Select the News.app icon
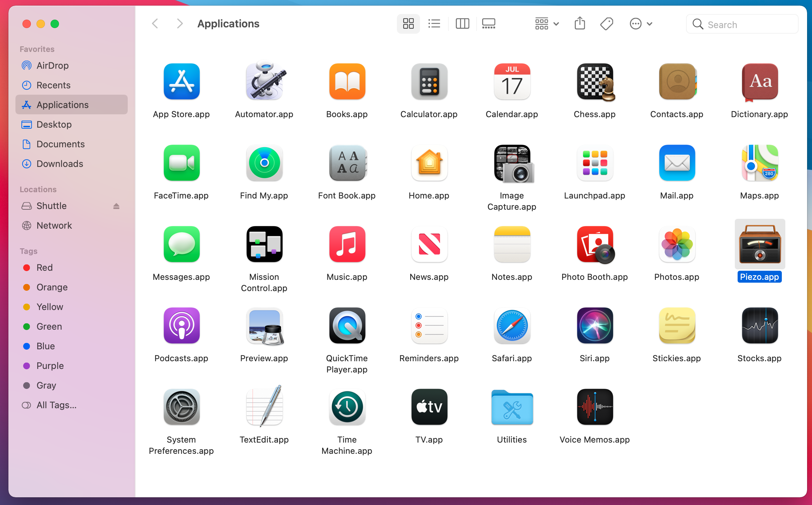Screen dimensions: 812x505 pyautogui.click(x=429, y=244)
